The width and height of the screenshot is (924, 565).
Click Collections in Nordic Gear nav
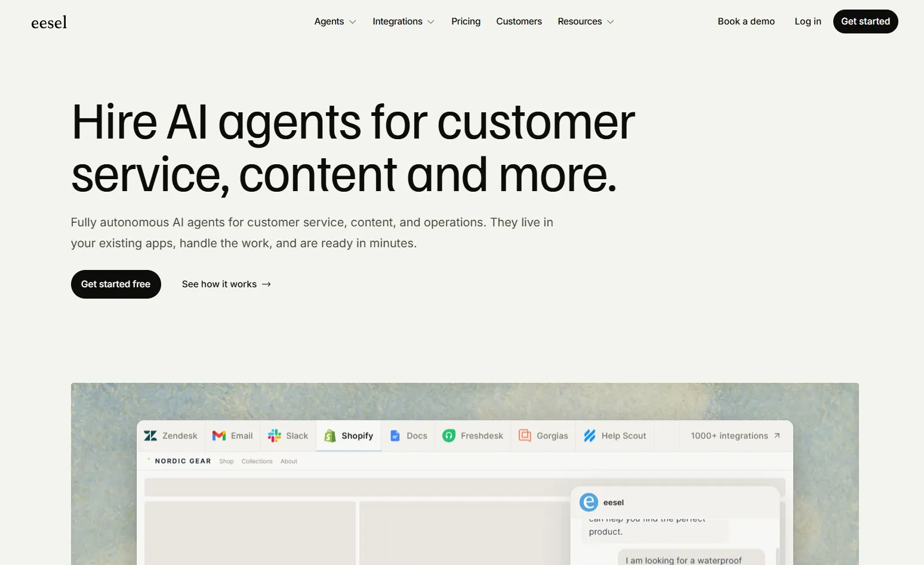coord(257,461)
